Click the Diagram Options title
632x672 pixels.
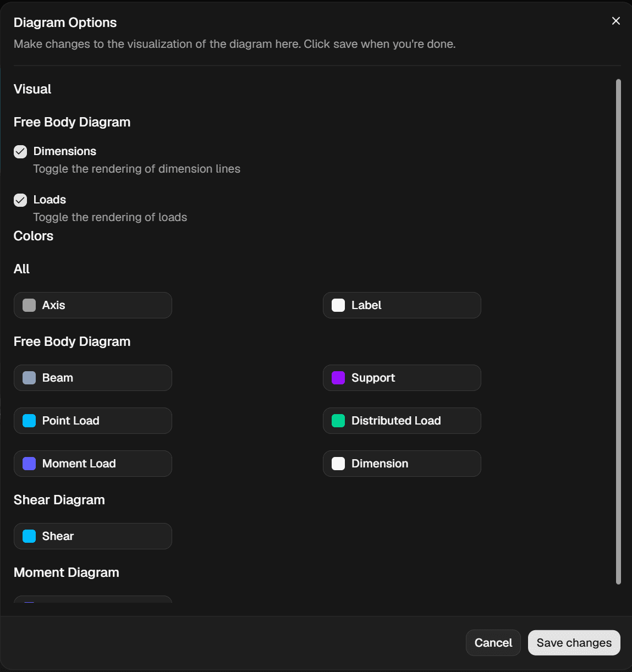[65, 23]
